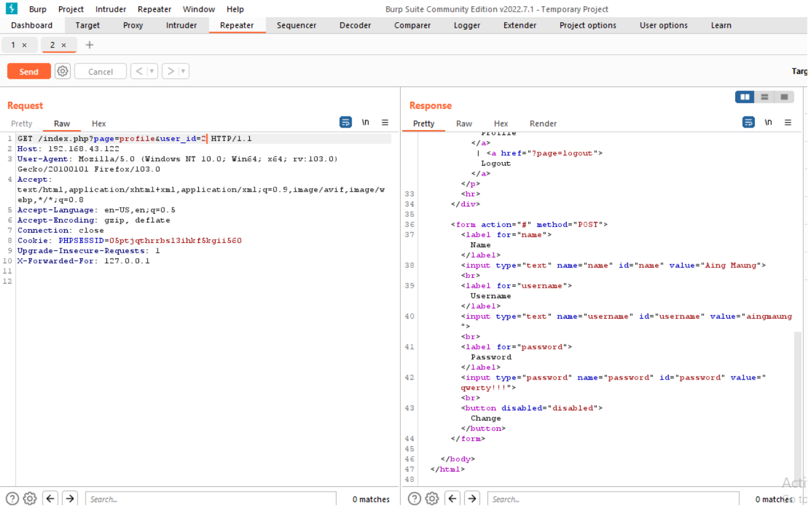The width and height of the screenshot is (812, 509).
Task: Open the Repeater menu
Action: click(x=155, y=9)
